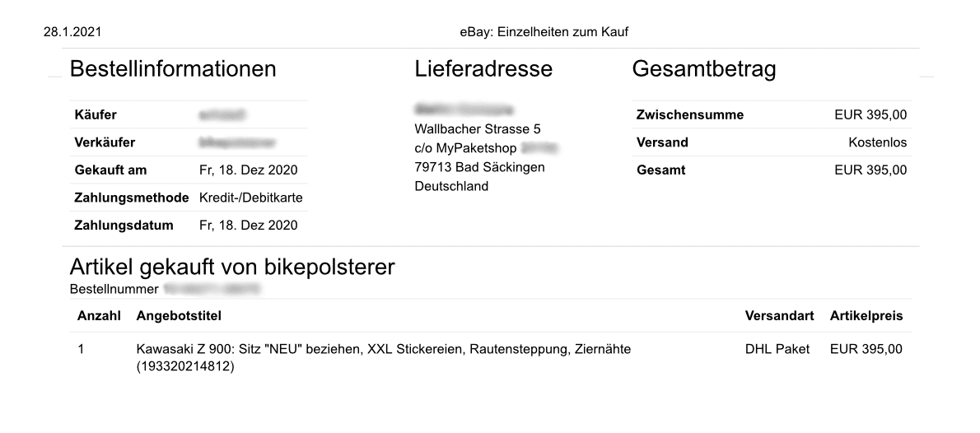Screen dimensions: 980x433
Task: Select the 'Bestellinformationen' heading
Action: tap(173, 69)
